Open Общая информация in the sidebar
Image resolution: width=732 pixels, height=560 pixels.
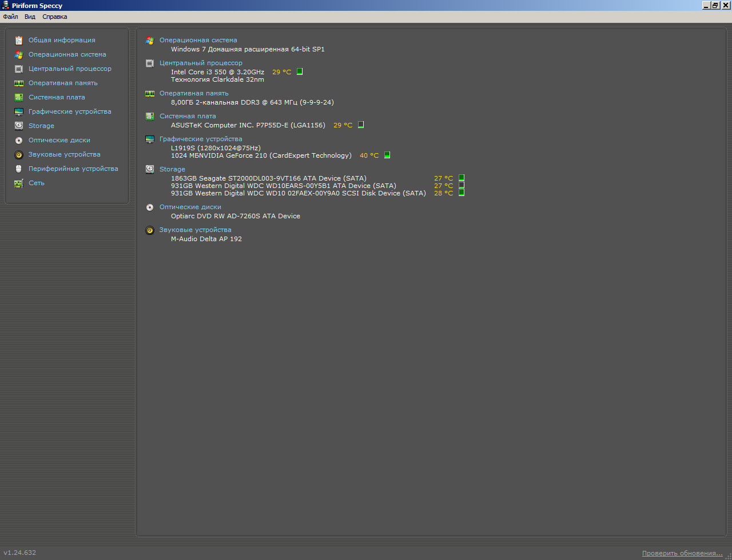point(62,40)
